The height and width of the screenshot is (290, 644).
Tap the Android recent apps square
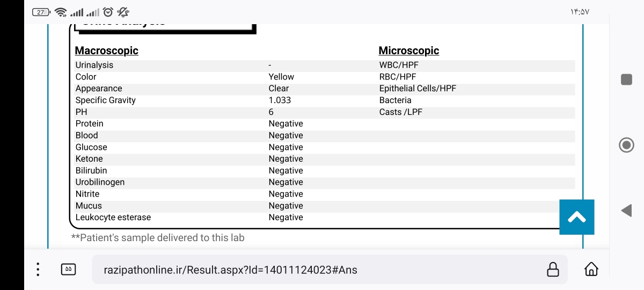click(x=626, y=79)
